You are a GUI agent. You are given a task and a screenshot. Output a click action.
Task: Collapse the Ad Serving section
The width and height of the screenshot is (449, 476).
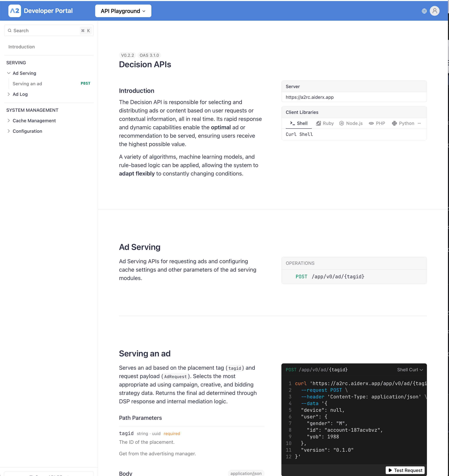click(9, 73)
